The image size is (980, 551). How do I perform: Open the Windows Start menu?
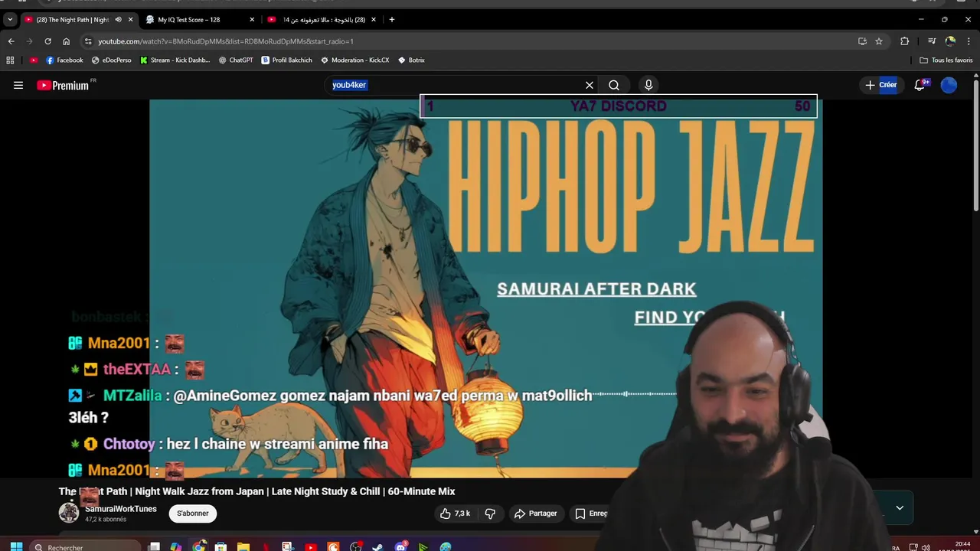click(x=16, y=546)
